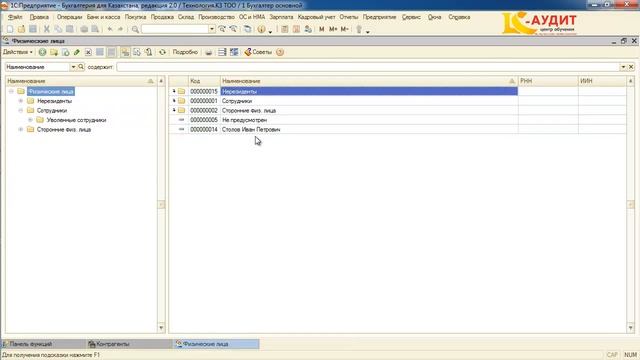Screen dimensions: 640x360
Task: Click the Save diskette icon in main toolbar
Action: coord(33,29)
